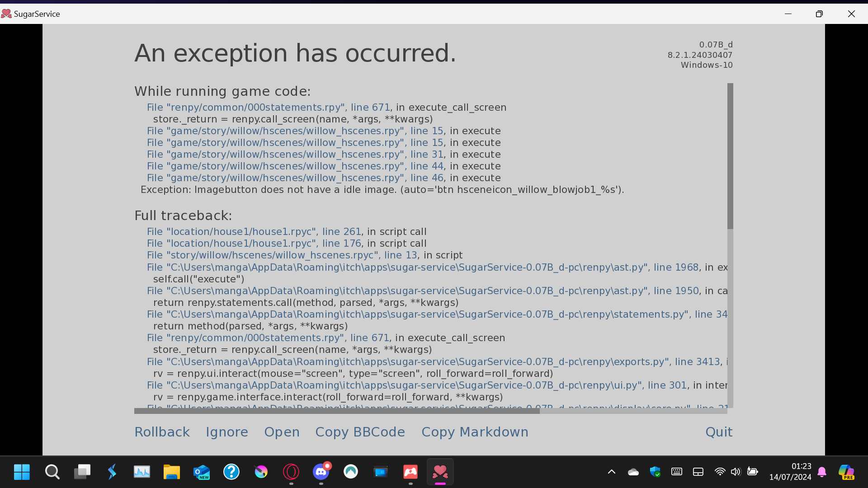Viewport: 868px width, 488px height.
Task: Click the Windows-10 platform text
Action: [707, 65]
